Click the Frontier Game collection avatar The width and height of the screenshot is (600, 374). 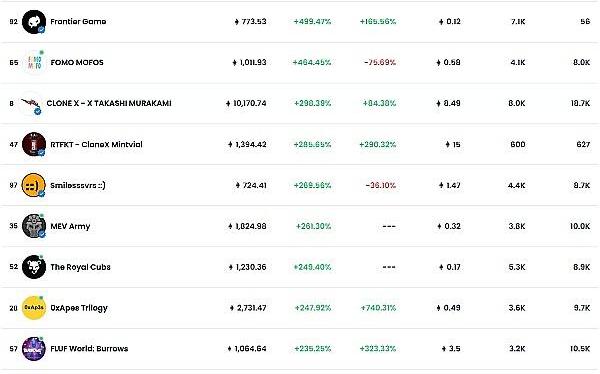34,22
